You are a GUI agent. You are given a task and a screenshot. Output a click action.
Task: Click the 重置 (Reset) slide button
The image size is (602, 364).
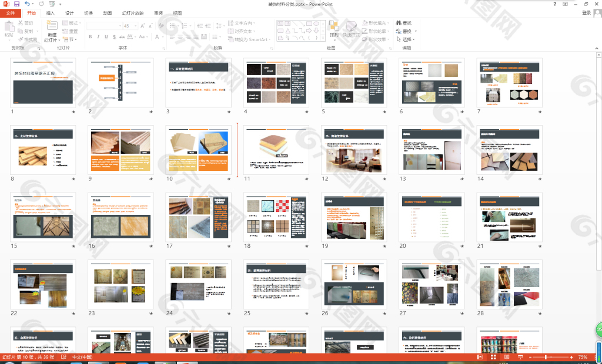click(x=71, y=31)
